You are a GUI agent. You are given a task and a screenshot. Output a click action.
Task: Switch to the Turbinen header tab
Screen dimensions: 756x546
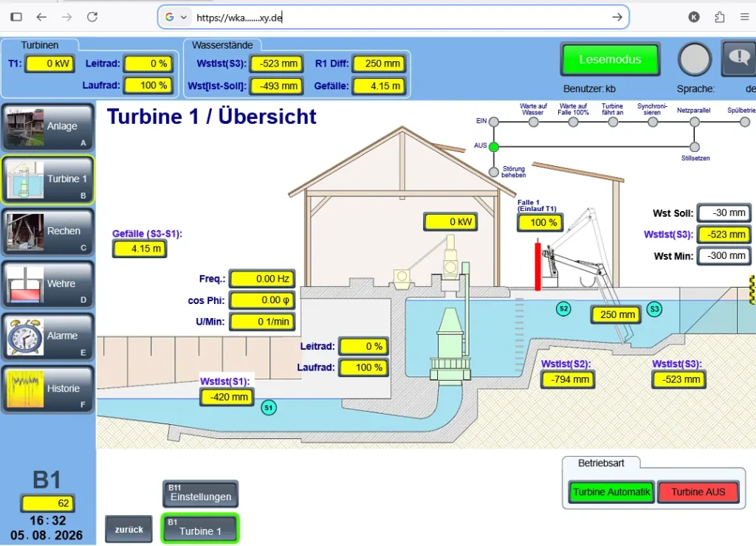click(x=40, y=45)
